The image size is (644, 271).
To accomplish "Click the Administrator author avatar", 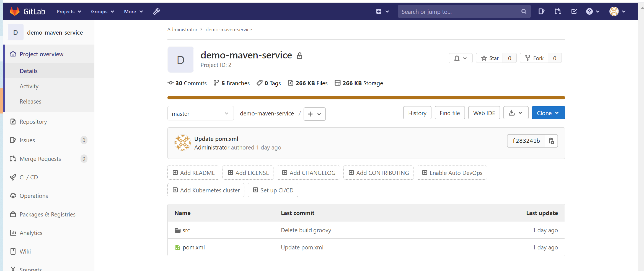I will pyautogui.click(x=183, y=143).
